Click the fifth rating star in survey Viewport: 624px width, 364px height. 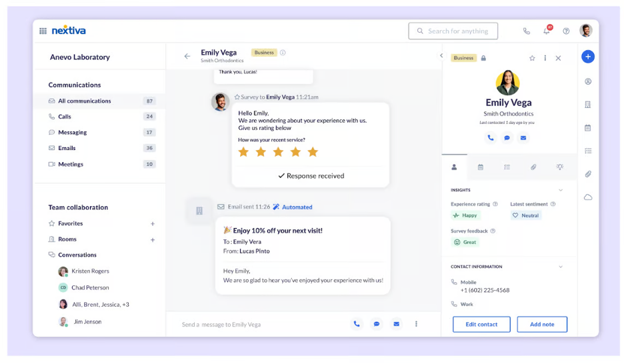tap(313, 151)
